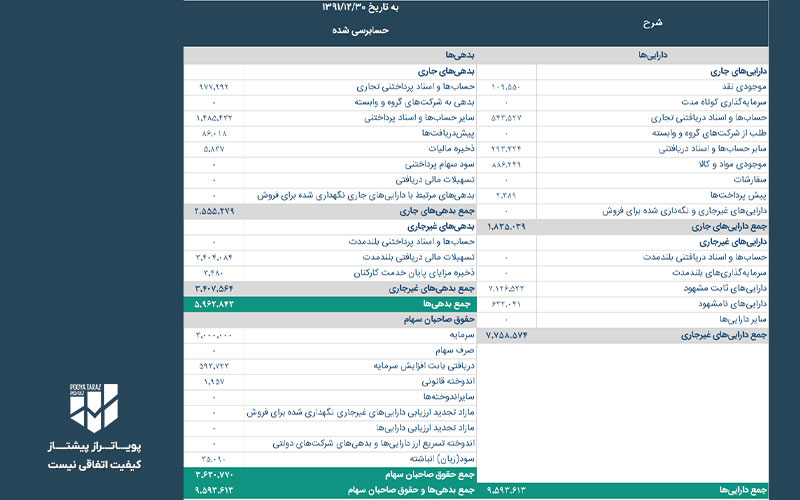
Task: Click the سرمایه row label
Action: click(x=462, y=335)
